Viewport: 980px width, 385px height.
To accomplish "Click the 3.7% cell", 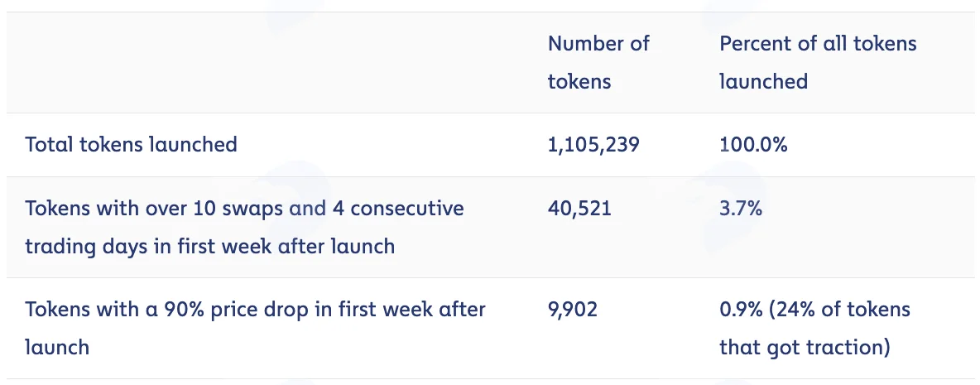I will click(x=741, y=208).
